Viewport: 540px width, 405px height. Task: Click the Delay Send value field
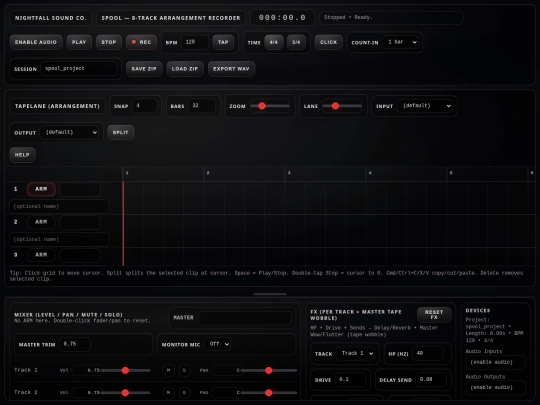click(431, 380)
